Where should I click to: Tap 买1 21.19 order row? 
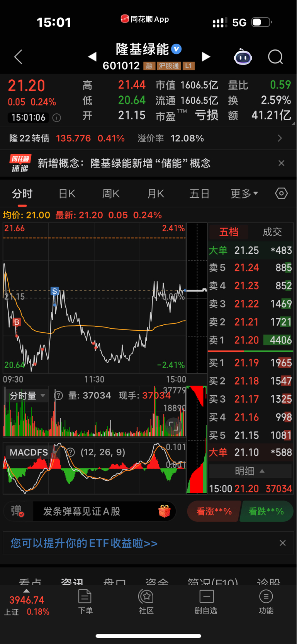point(250,363)
